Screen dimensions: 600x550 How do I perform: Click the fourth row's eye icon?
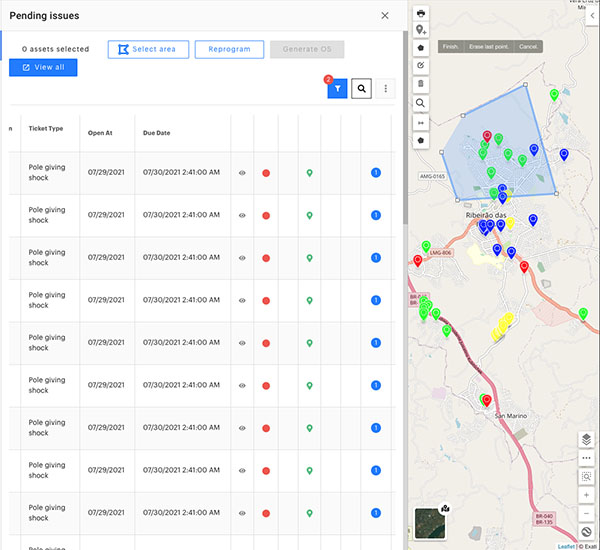coord(242,300)
